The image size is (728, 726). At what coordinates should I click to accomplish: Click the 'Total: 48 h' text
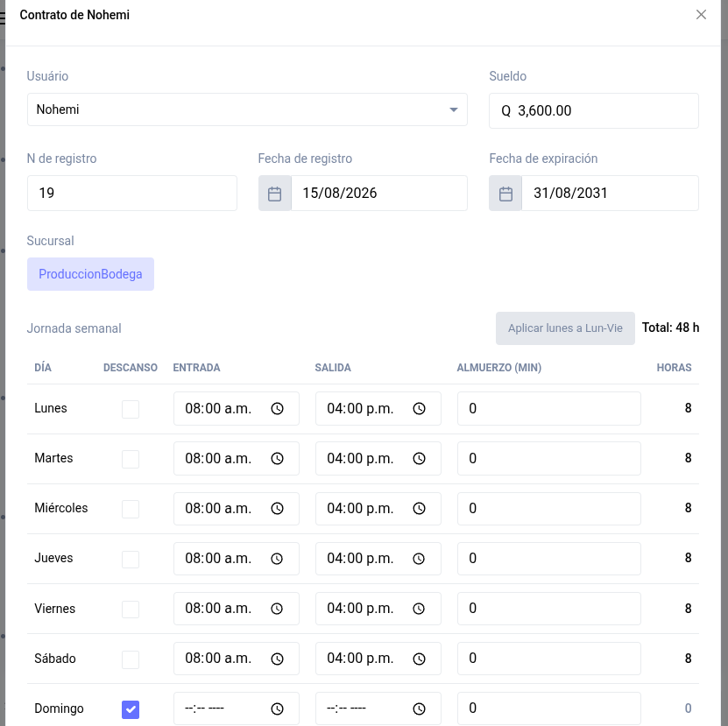670,328
